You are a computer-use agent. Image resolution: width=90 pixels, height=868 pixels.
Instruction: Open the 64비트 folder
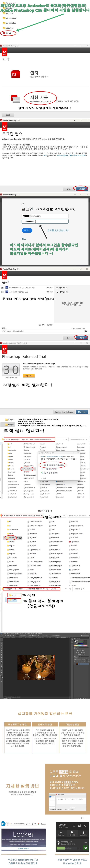coord(9,425)
